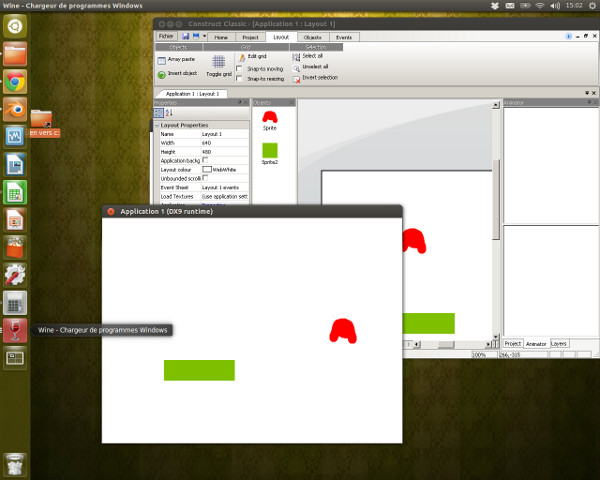Image resolution: width=600 pixels, height=480 pixels.
Task: Open mail indicator in top panel
Action: (510, 6)
